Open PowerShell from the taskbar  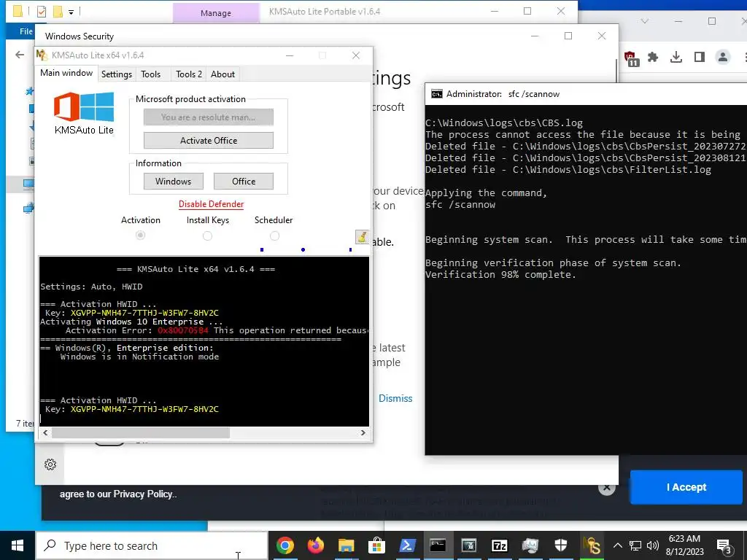(x=407, y=545)
